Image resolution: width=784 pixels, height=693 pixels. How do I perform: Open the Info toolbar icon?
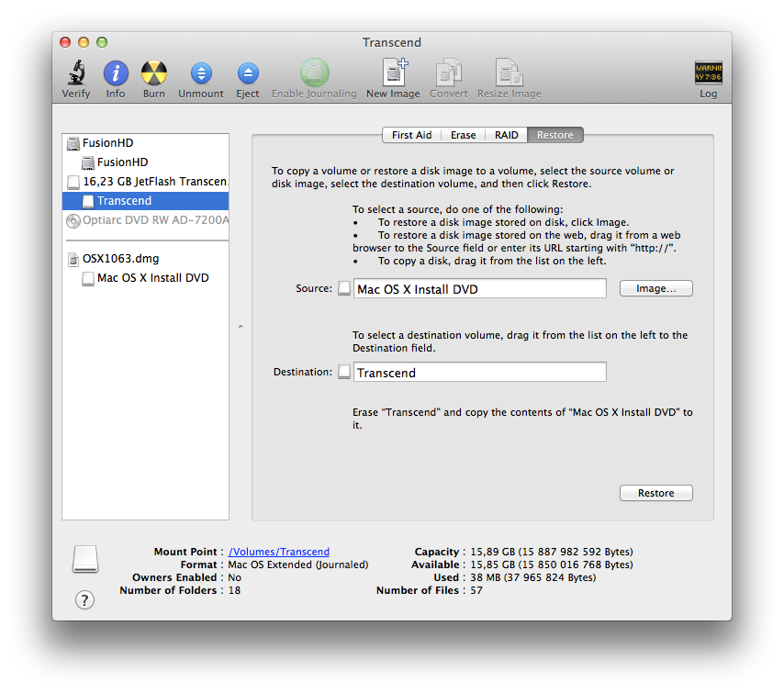coord(116,73)
